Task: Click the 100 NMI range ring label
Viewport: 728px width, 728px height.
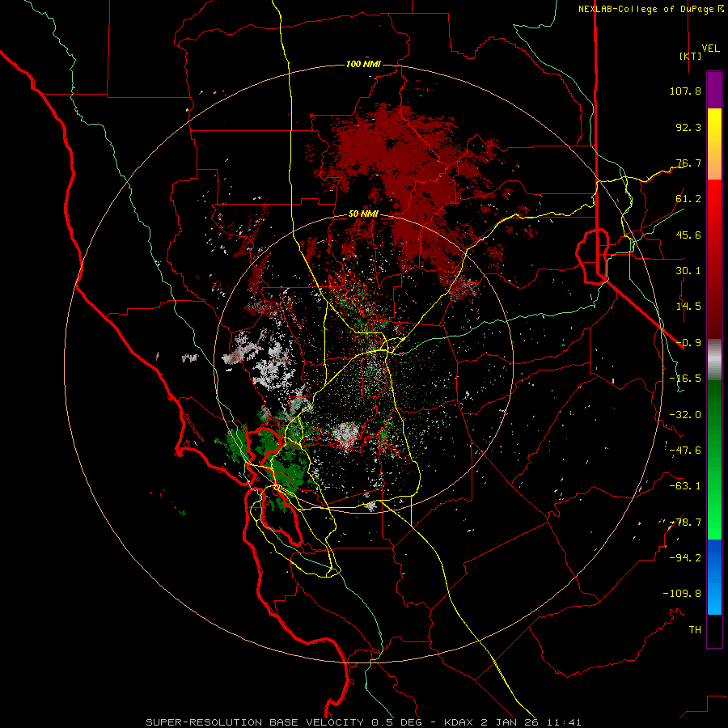Action: point(363,64)
